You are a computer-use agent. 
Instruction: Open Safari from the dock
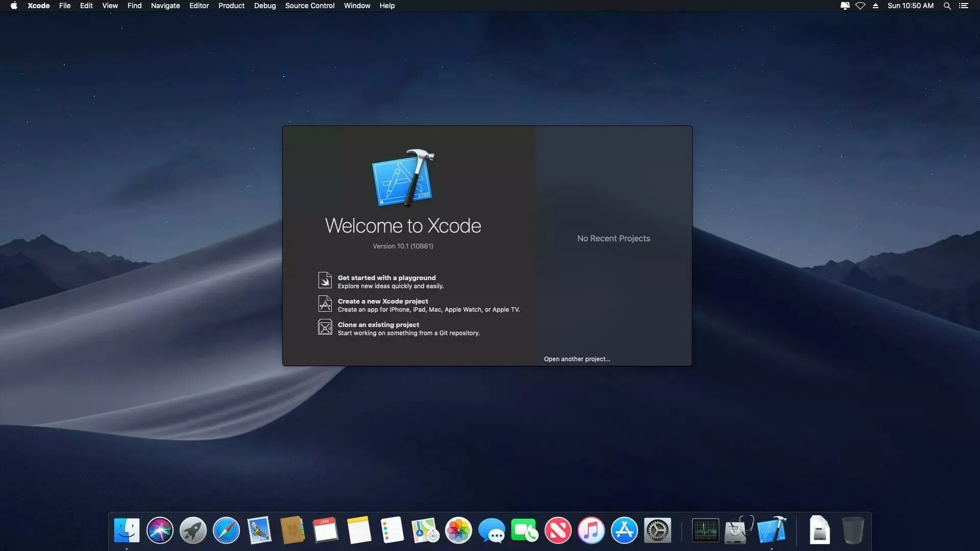click(226, 530)
